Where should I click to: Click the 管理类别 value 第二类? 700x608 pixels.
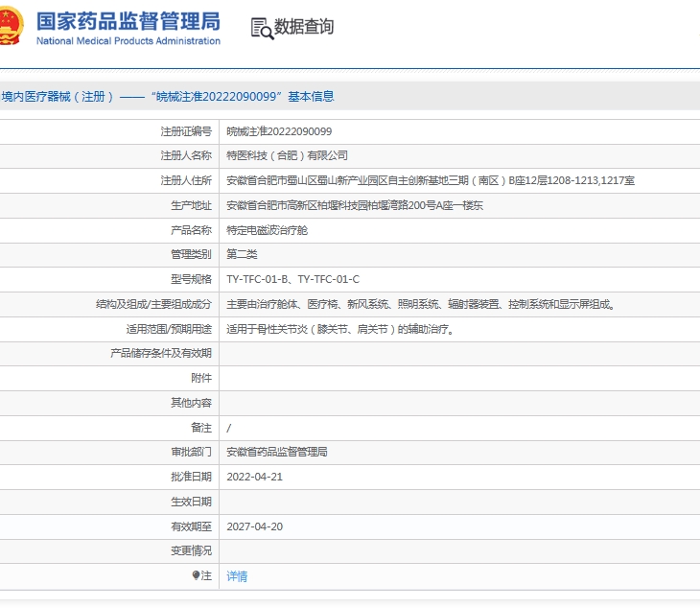[x=242, y=255]
